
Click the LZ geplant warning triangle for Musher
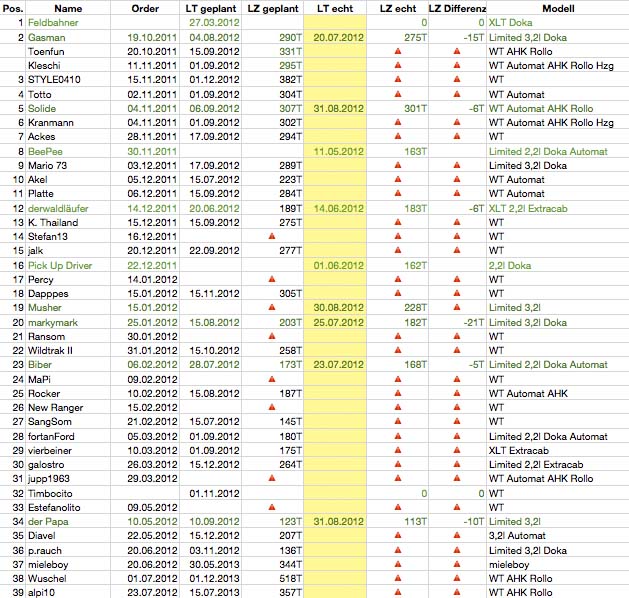click(x=272, y=307)
